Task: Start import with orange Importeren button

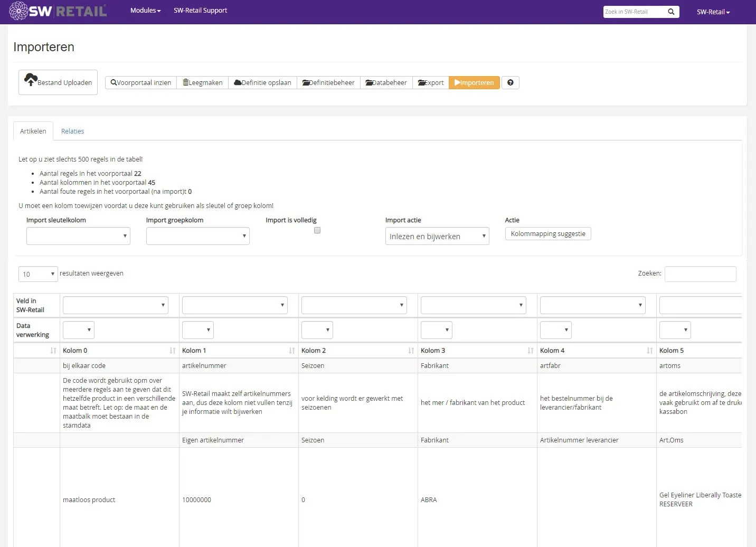Action: pyautogui.click(x=474, y=82)
